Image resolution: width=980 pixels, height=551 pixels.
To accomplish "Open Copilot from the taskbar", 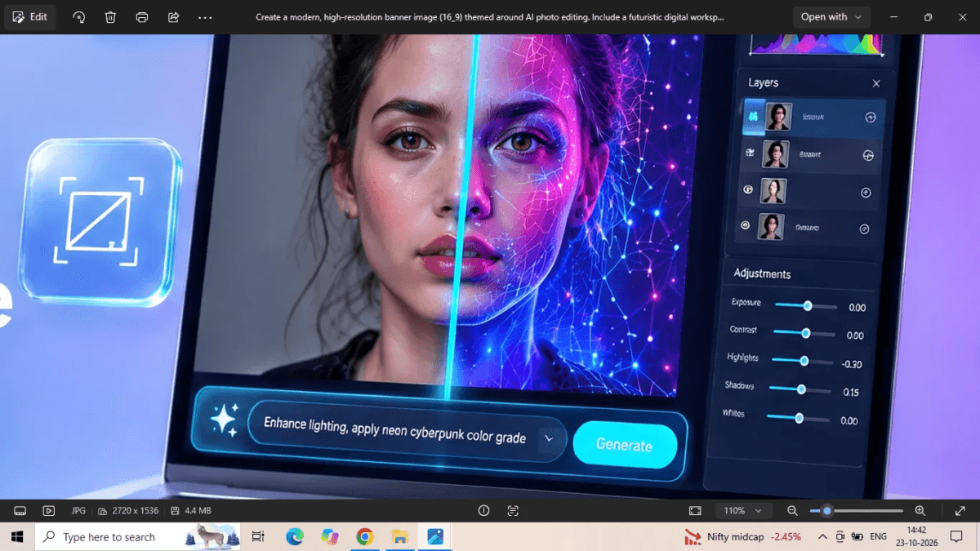I will click(x=330, y=536).
